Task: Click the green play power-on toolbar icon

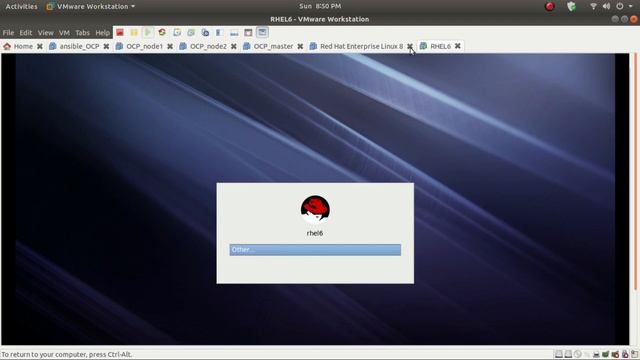Action: coord(148,32)
